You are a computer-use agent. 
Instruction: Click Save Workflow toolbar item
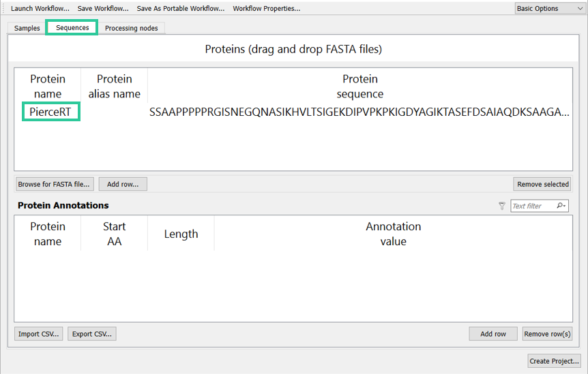(x=103, y=9)
